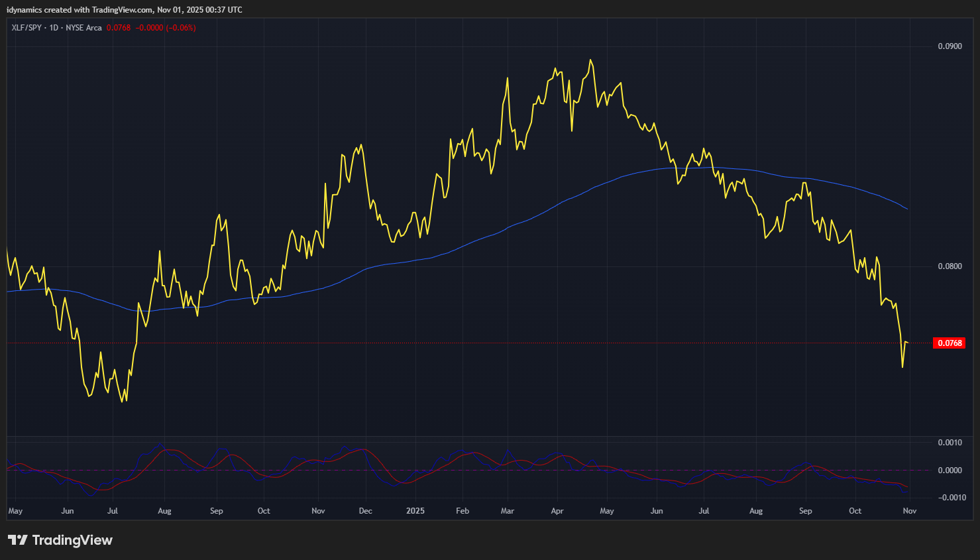Click the Nov 01, 2025 timestamp in header
This screenshot has height=560, width=980.
182,10
